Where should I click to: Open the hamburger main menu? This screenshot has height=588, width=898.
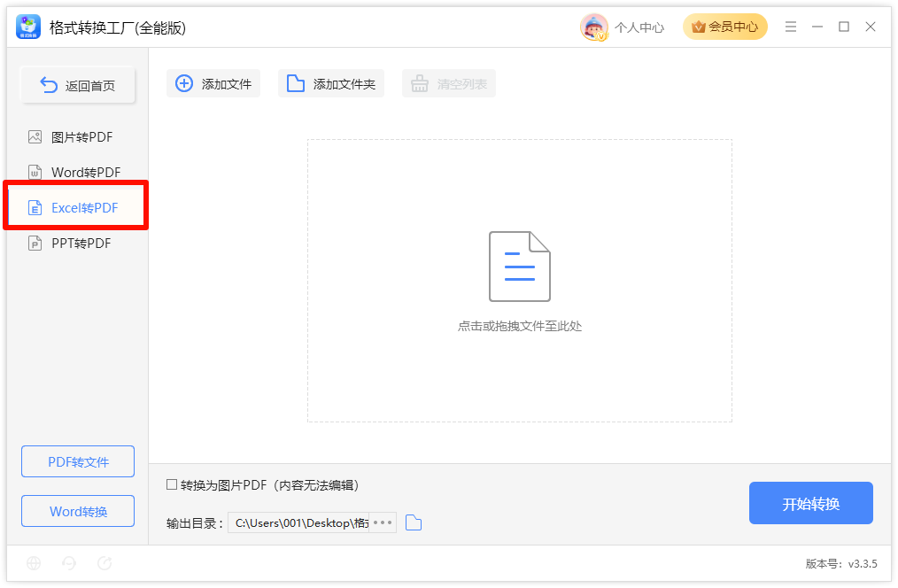pos(791,27)
